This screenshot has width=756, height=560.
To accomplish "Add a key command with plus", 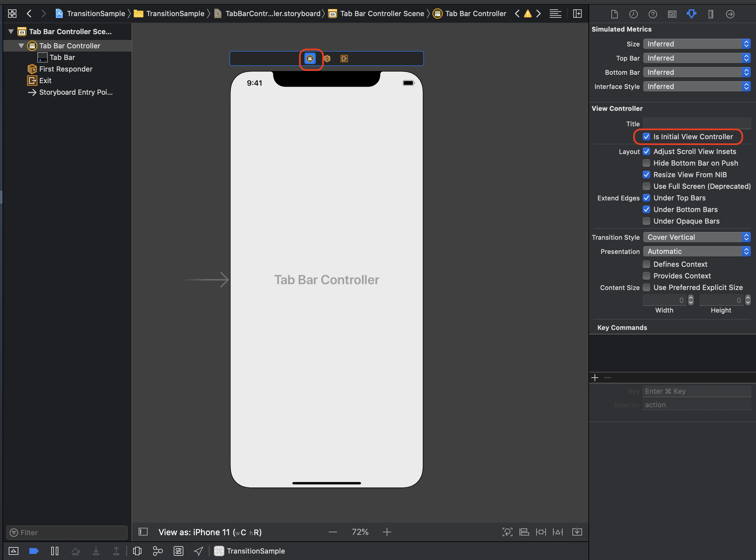I will (595, 378).
